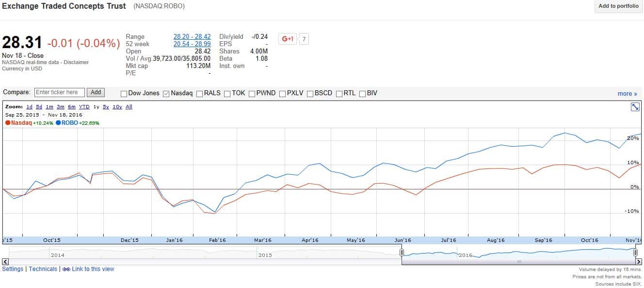Set chart zoom to 1d

tap(29, 107)
